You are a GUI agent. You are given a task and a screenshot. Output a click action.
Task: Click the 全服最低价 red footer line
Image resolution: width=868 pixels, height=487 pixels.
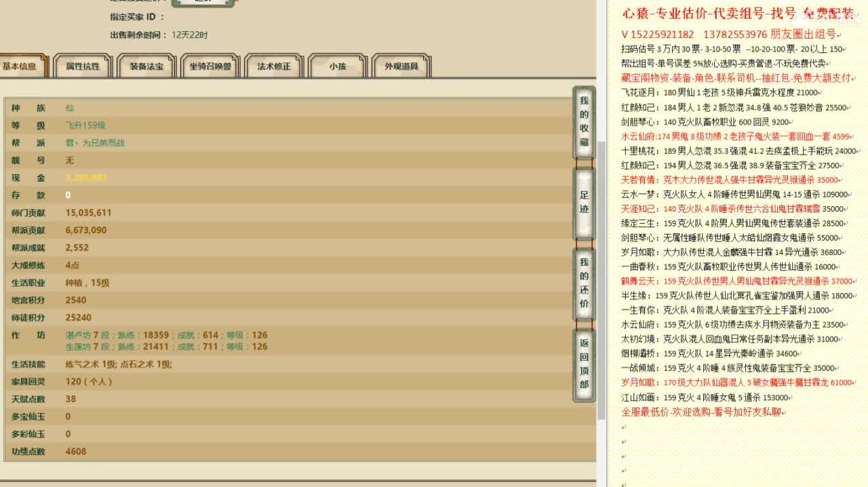pyautogui.click(x=703, y=412)
